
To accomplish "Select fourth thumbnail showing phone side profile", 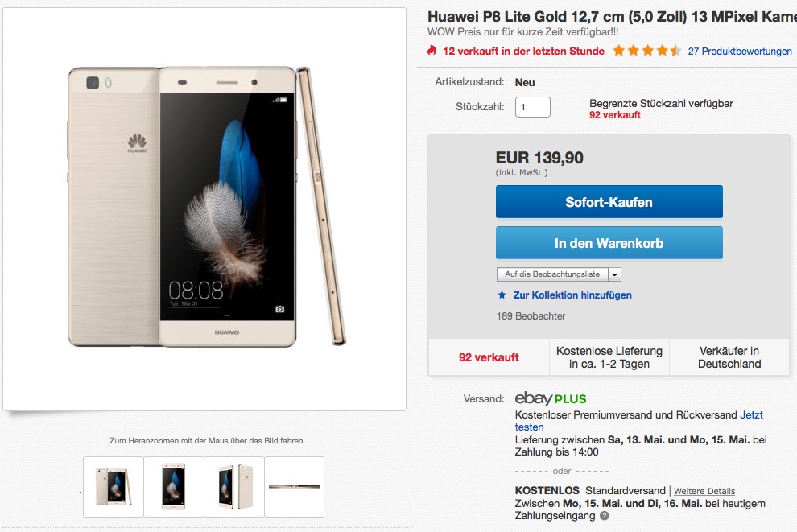I will pos(295,487).
